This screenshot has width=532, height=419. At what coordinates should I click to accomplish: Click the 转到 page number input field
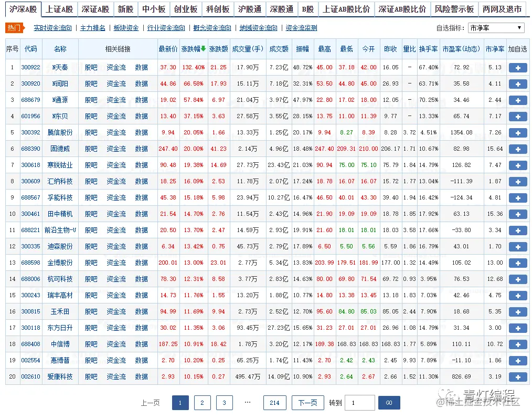359,402
